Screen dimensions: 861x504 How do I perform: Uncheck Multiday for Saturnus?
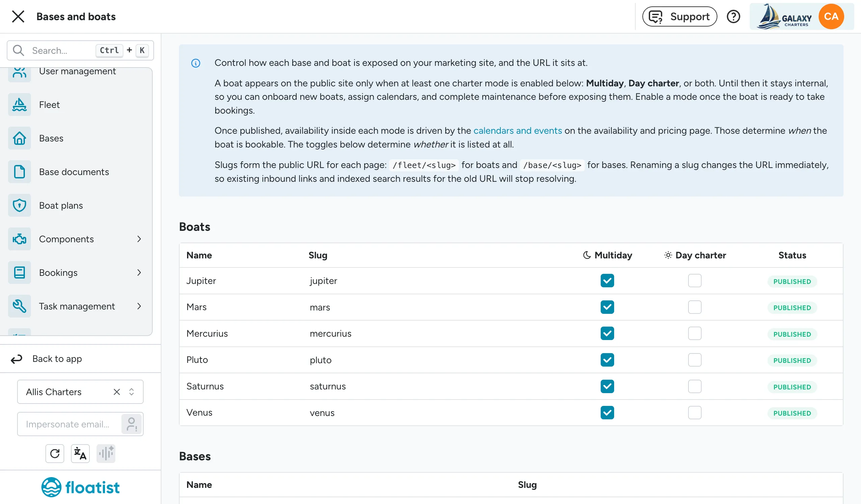(x=607, y=386)
